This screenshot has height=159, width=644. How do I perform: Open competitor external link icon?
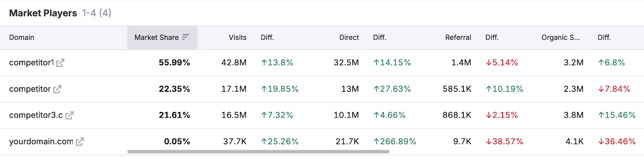(x=57, y=89)
